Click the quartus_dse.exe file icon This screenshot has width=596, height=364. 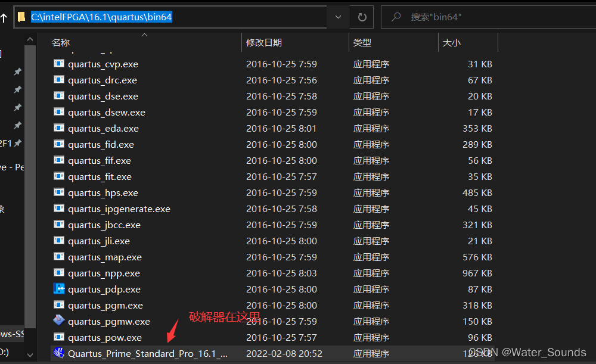59,95
